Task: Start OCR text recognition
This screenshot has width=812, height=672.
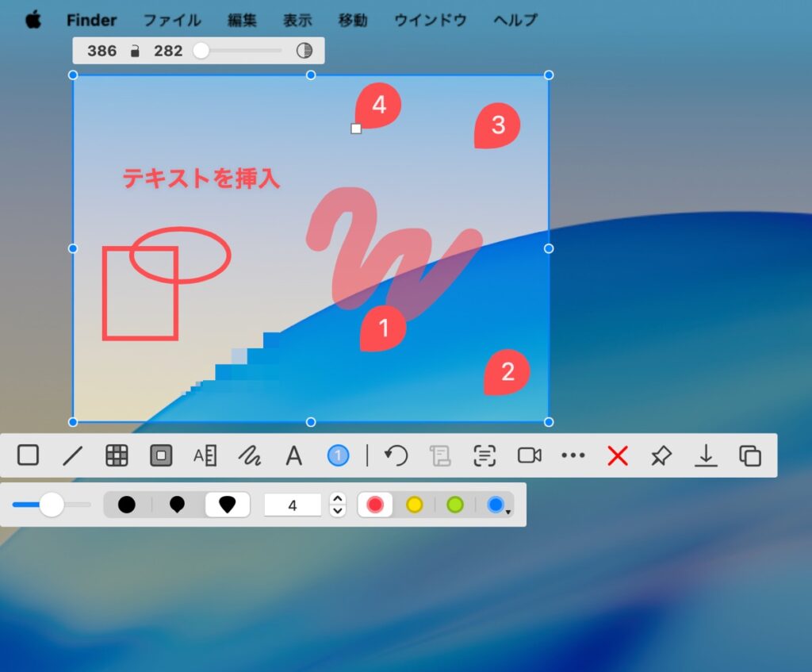Action: click(485, 455)
